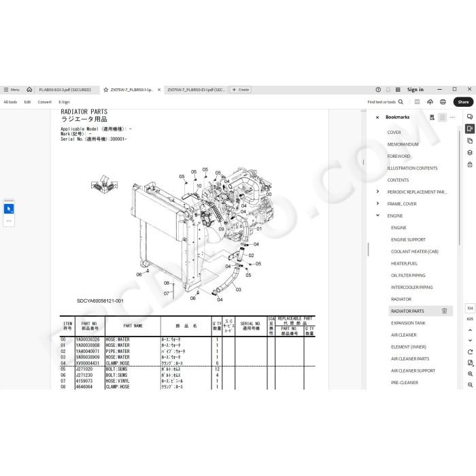Open the COVER bookmark
Screen dimensions: 476x476
tap(394, 133)
